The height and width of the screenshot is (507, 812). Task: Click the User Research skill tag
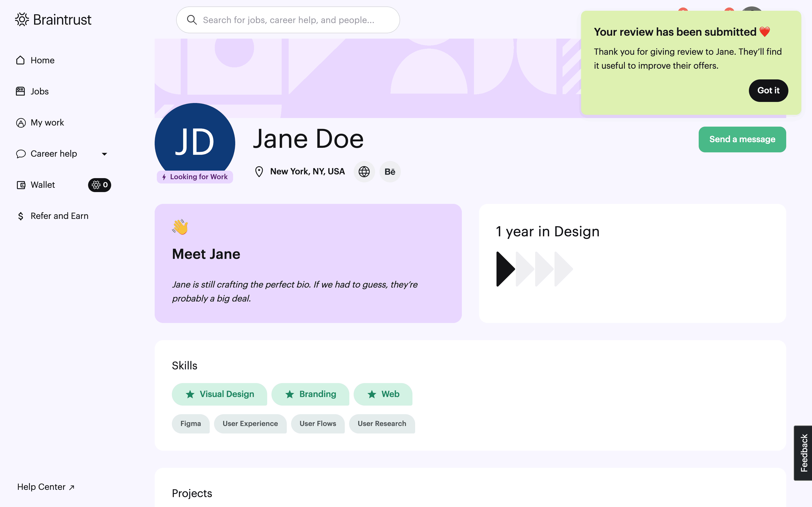(x=382, y=424)
